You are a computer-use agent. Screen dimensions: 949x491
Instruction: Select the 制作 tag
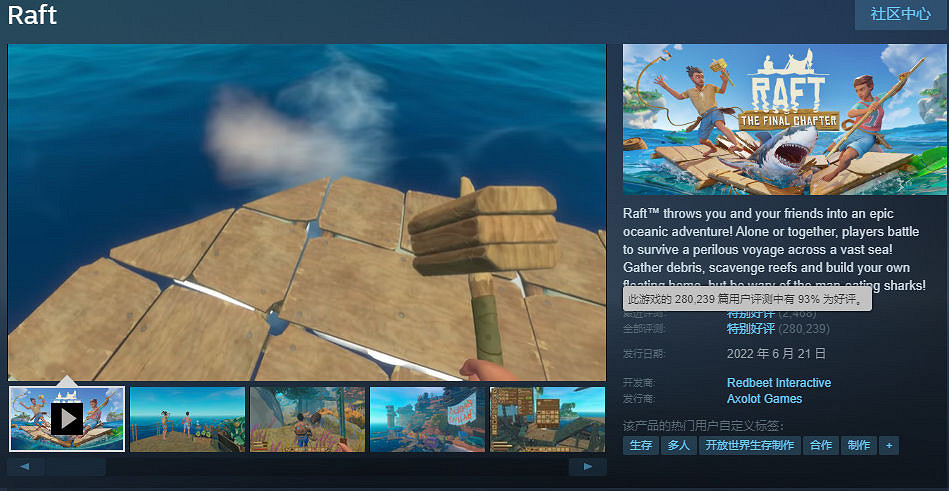coord(858,446)
